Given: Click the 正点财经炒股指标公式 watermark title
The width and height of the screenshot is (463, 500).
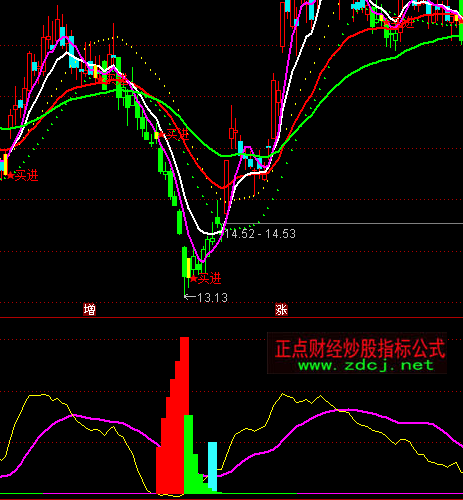Looking at the screenshot, I should (360, 349).
